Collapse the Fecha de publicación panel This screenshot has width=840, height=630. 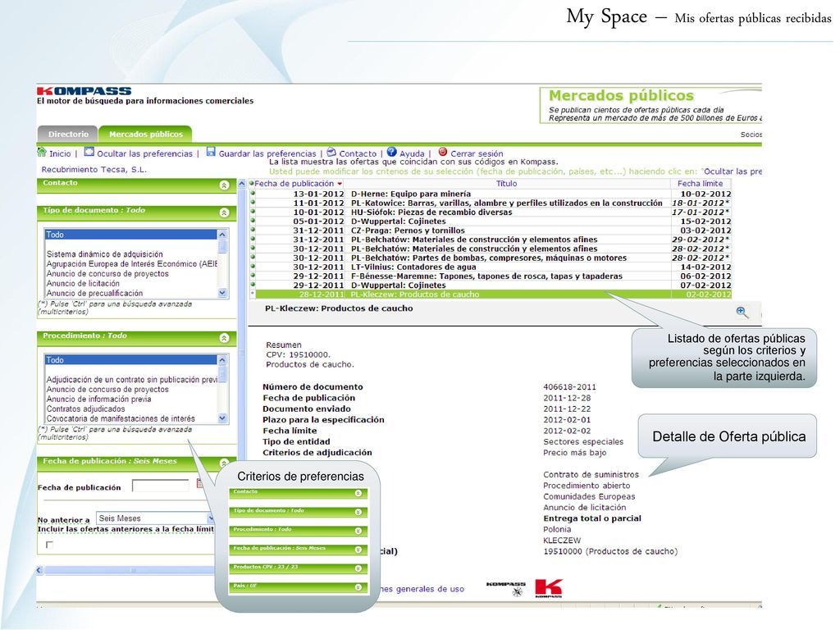point(225,463)
